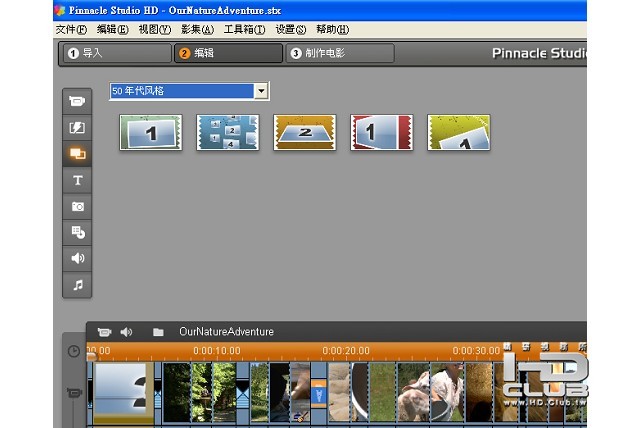Select the green single-frame theme template
Image resolution: width=640 pixels, height=428 pixels.
pyautogui.click(x=151, y=132)
